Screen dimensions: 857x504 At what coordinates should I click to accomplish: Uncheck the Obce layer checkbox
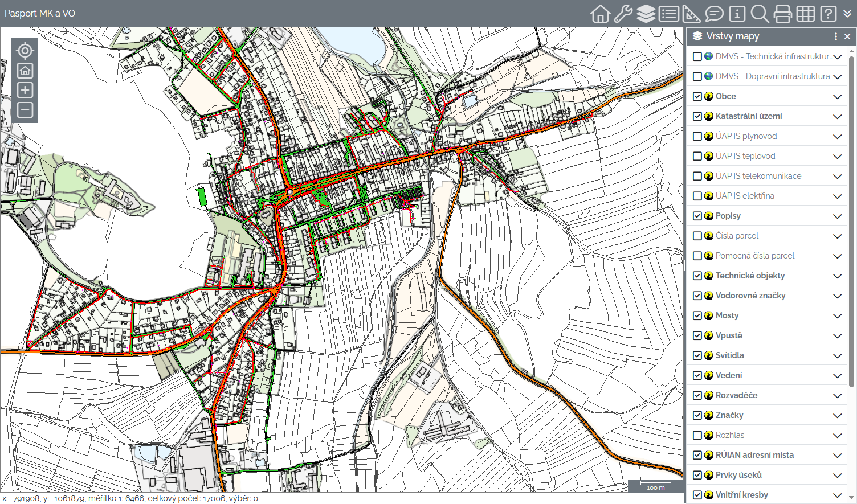(697, 96)
